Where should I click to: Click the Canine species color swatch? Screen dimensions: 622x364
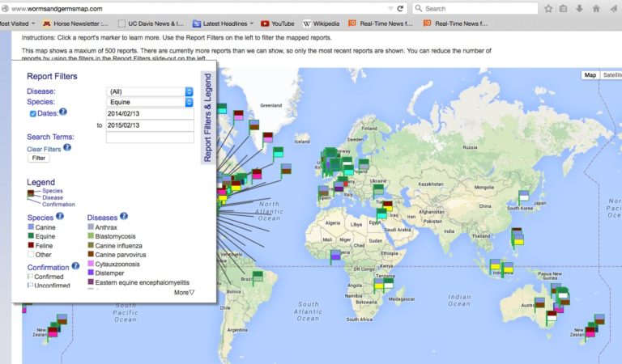31,227
